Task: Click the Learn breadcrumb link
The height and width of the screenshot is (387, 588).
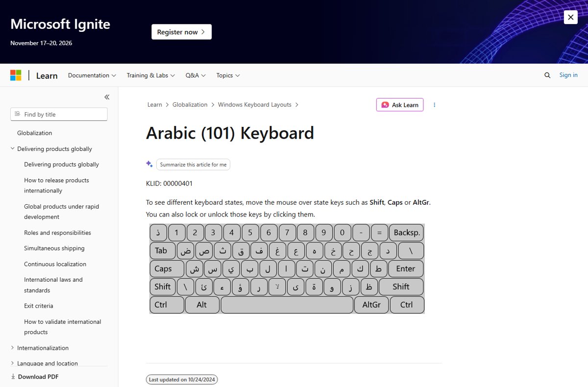Action: tap(154, 104)
